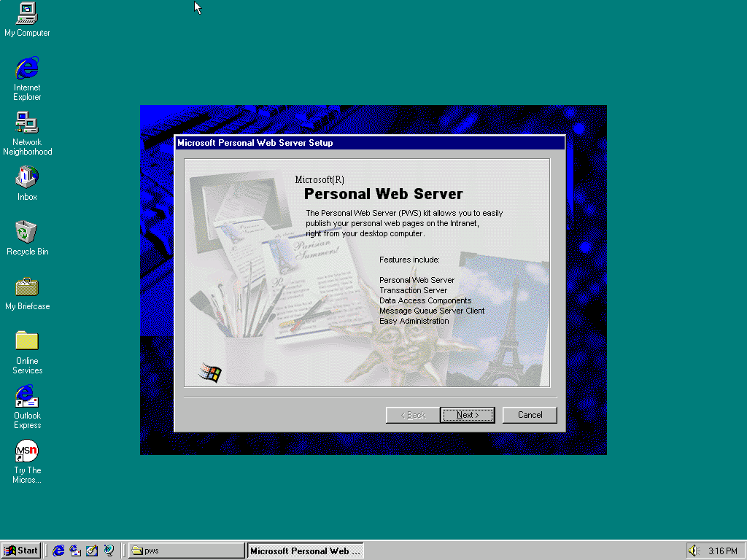This screenshot has width=747, height=560.
Task: Click the 3:16 PM system clock
Action: [x=722, y=551]
